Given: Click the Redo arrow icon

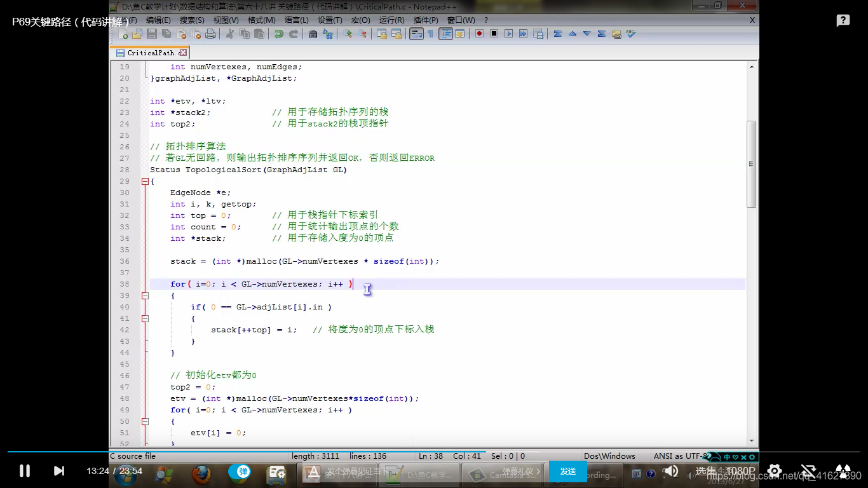Looking at the screenshot, I should [x=293, y=34].
